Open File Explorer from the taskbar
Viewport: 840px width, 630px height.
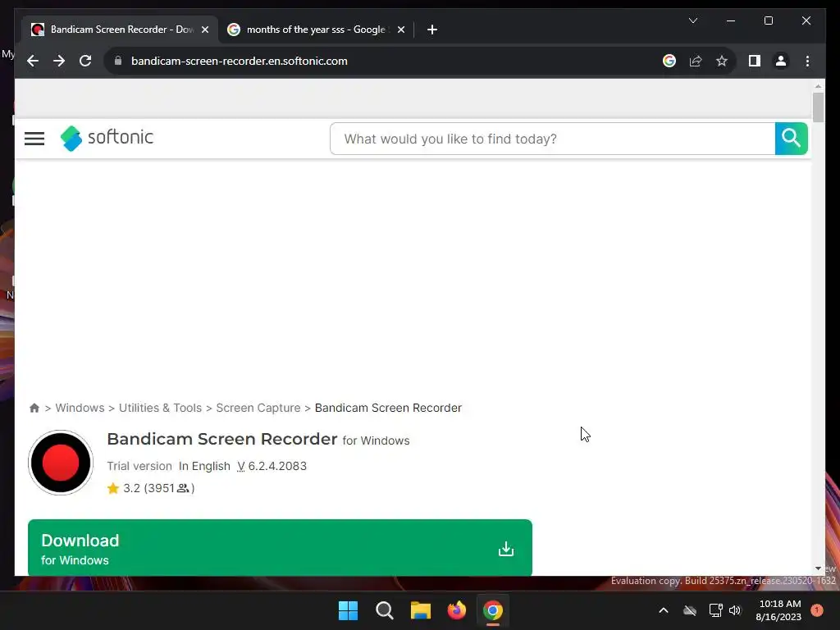pos(421,610)
